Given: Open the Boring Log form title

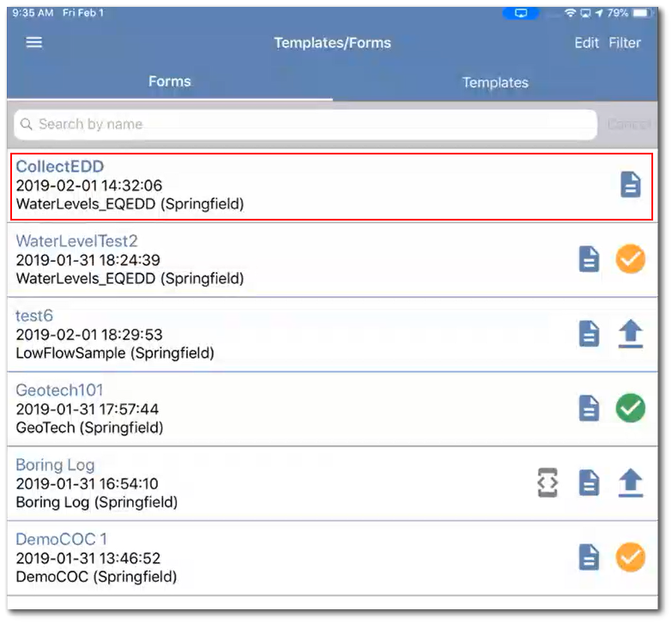Looking at the screenshot, I should tap(55, 465).
